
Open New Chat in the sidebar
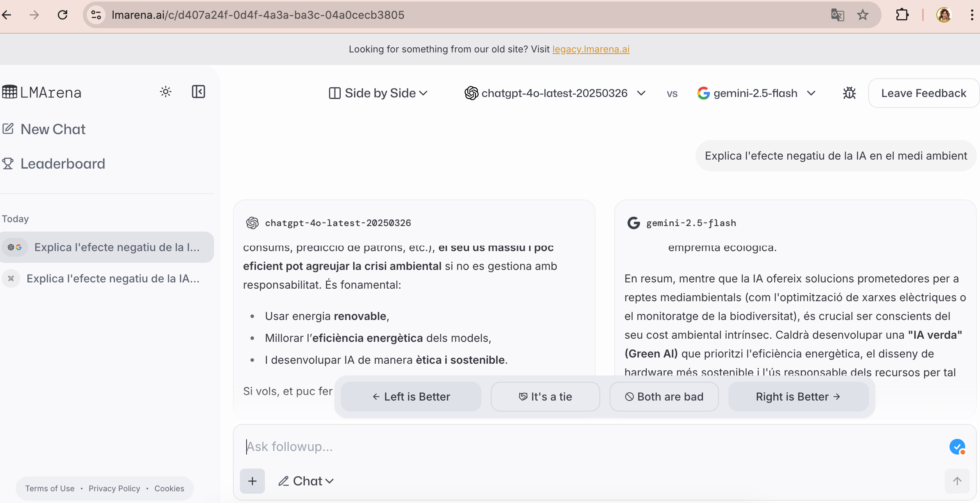[x=53, y=129]
